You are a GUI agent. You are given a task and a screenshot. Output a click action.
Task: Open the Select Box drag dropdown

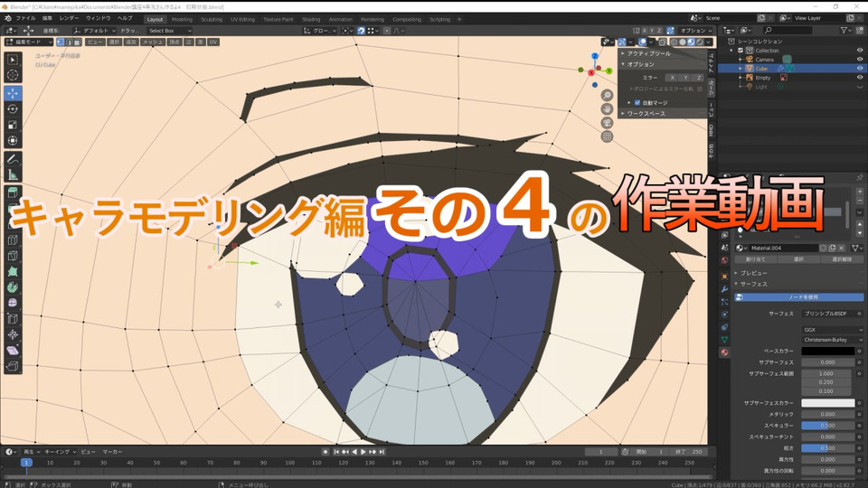coord(169,31)
